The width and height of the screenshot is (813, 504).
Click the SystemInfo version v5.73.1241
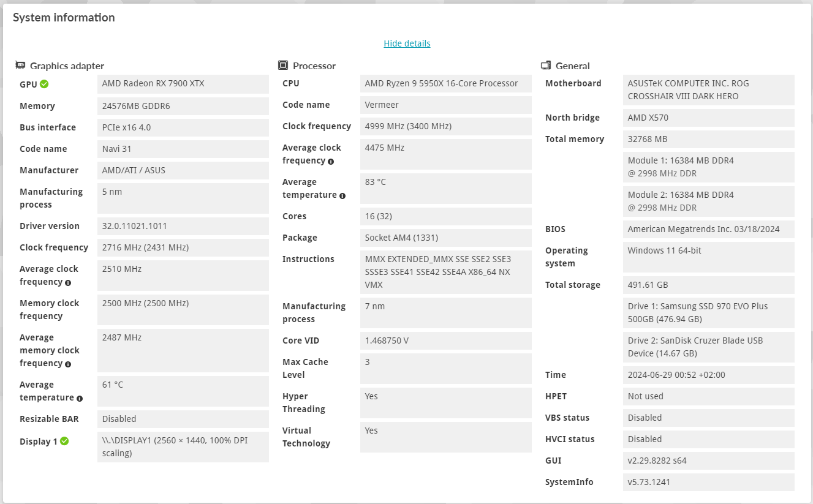pos(709,482)
